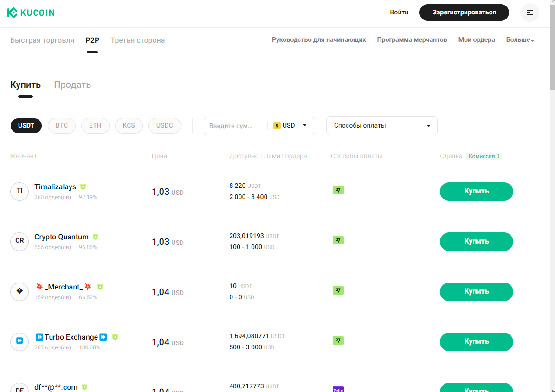Open merchant name df**@**.com

click(x=56, y=387)
